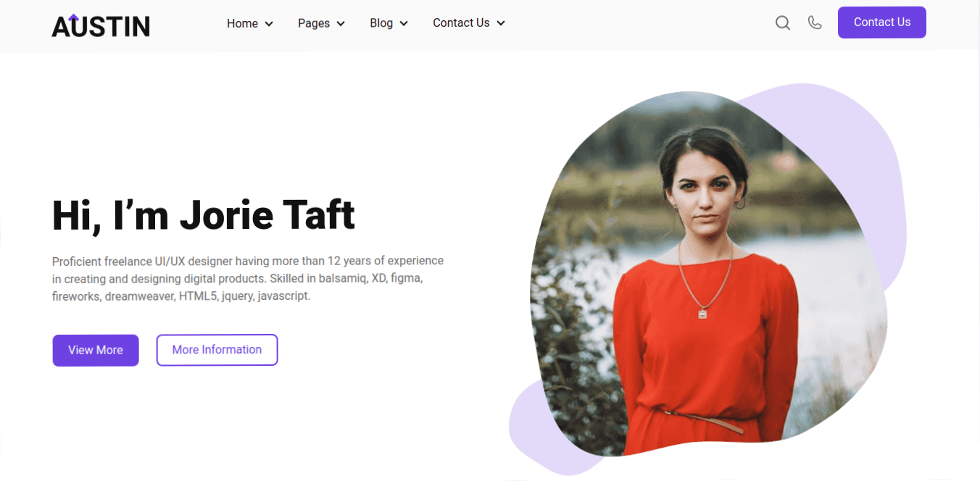The width and height of the screenshot is (980, 481).
Task: Select the Home menu label
Action: pyautogui.click(x=242, y=23)
